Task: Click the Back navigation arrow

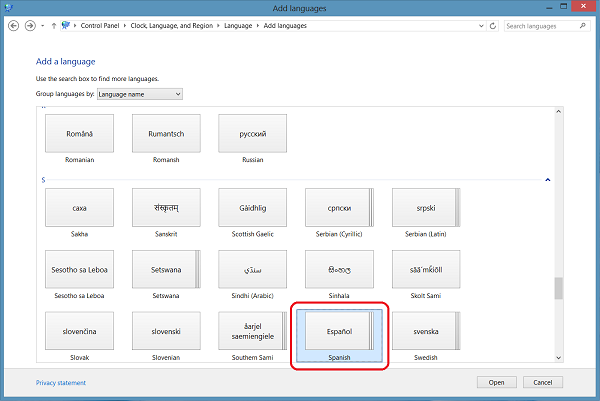Action: [13, 26]
